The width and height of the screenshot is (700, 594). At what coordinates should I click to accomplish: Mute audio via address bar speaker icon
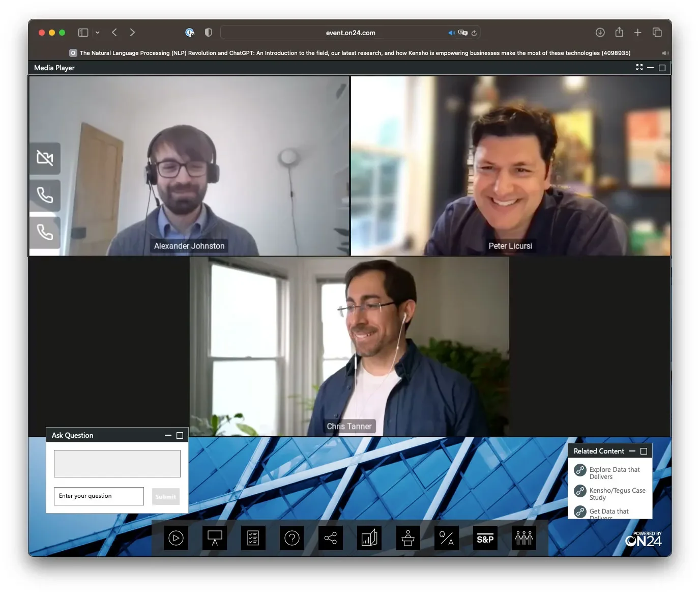451,33
